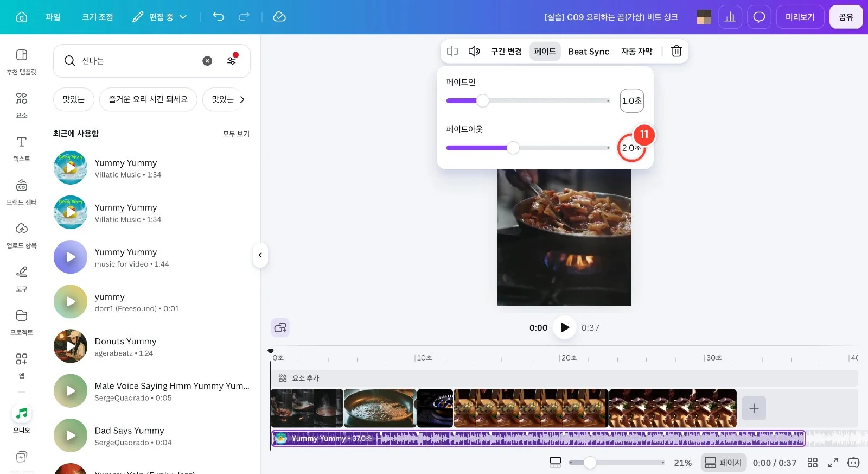
Task: Open comments speech bubble icon
Action: click(759, 17)
